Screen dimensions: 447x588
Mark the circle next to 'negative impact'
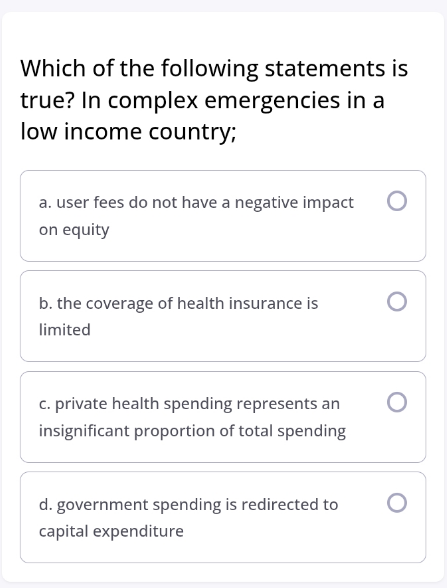click(x=397, y=201)
